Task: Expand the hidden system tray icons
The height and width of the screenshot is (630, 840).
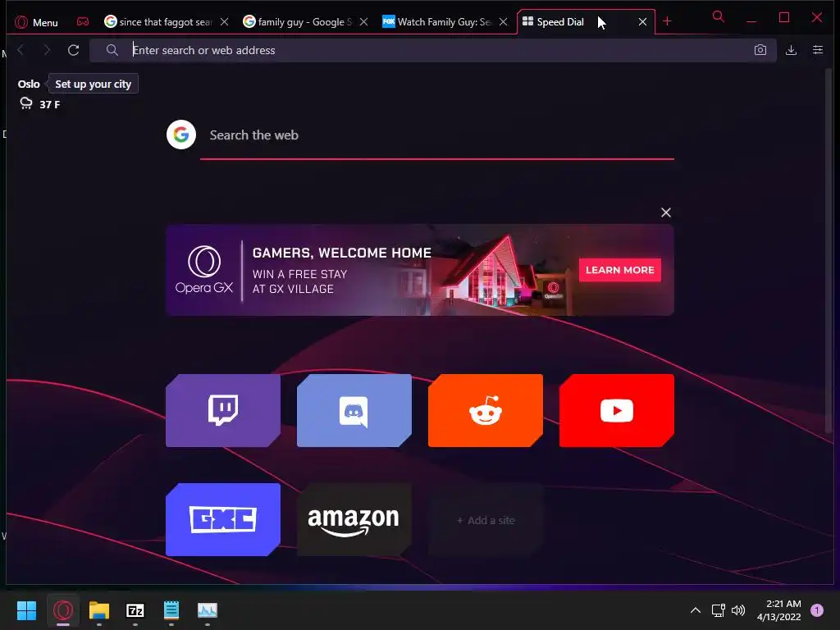Action: coord(696,610)
